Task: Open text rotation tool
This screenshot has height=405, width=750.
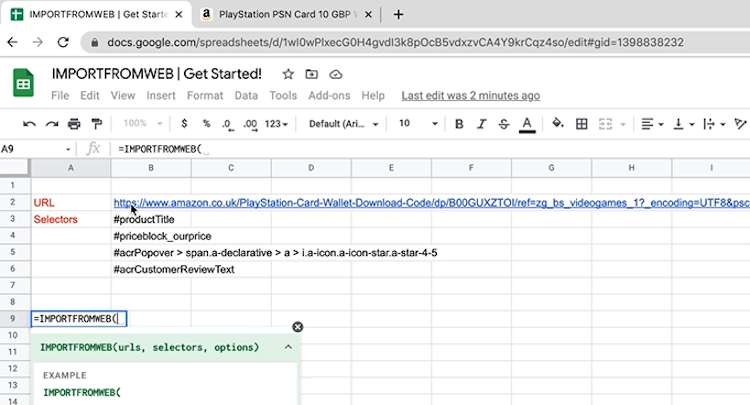Action: click(x=740, y=124)
